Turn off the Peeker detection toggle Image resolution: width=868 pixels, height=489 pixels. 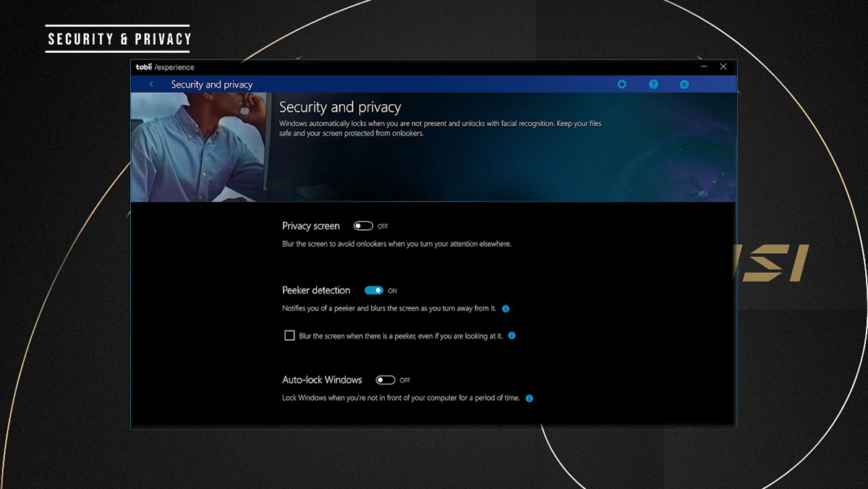point(373,291)
